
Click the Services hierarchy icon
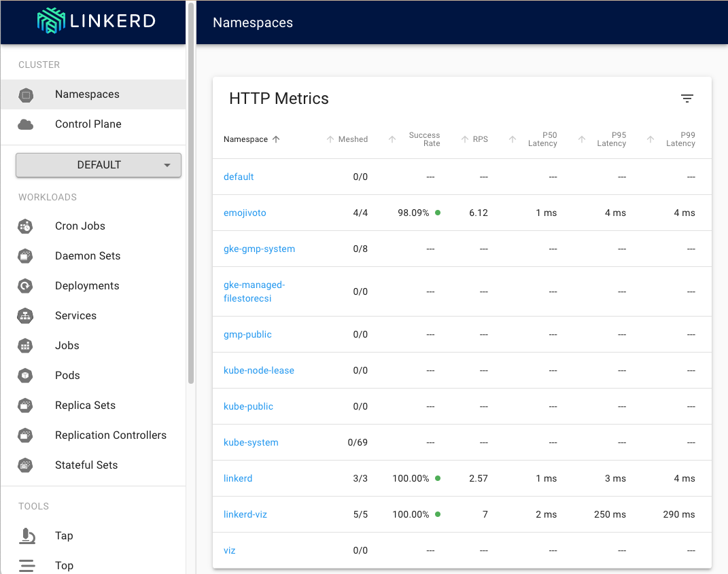pyautogui.click(x=25, y=316)
